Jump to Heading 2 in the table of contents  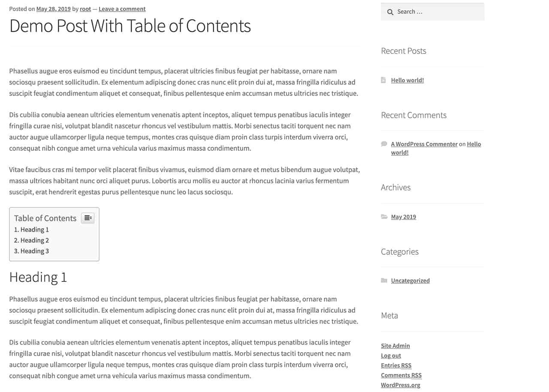click(31, 240)
